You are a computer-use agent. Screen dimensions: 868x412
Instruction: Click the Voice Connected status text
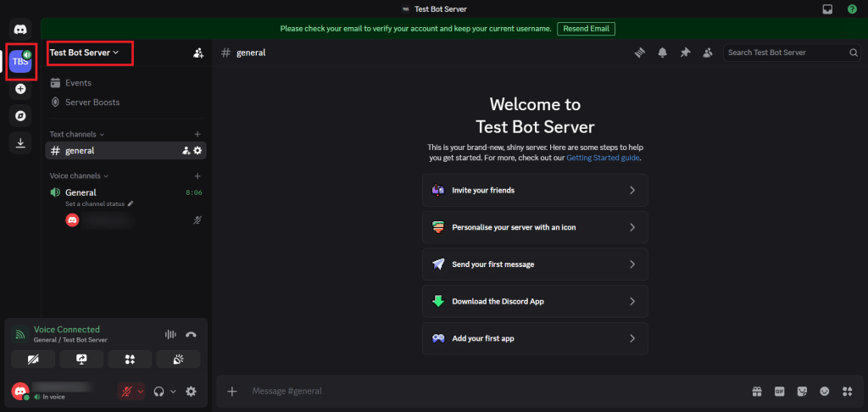(67, 330)
